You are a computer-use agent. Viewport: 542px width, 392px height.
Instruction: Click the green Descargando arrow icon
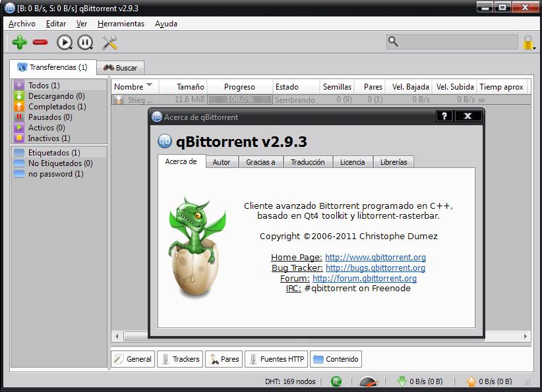pos(19,96)
